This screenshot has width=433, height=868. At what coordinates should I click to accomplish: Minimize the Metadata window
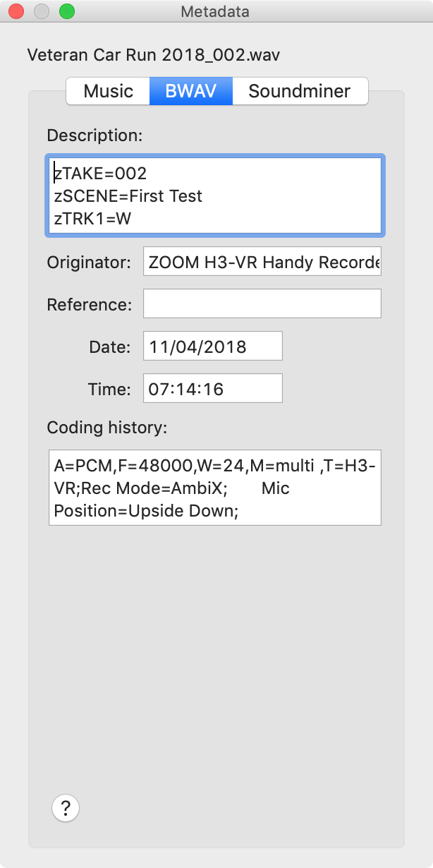click(x=42, y=11)
